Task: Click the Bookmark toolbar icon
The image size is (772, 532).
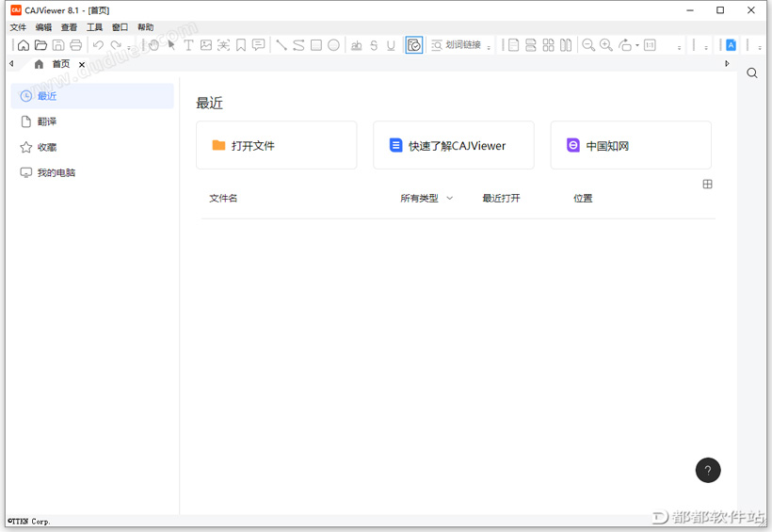Action: 241,45
